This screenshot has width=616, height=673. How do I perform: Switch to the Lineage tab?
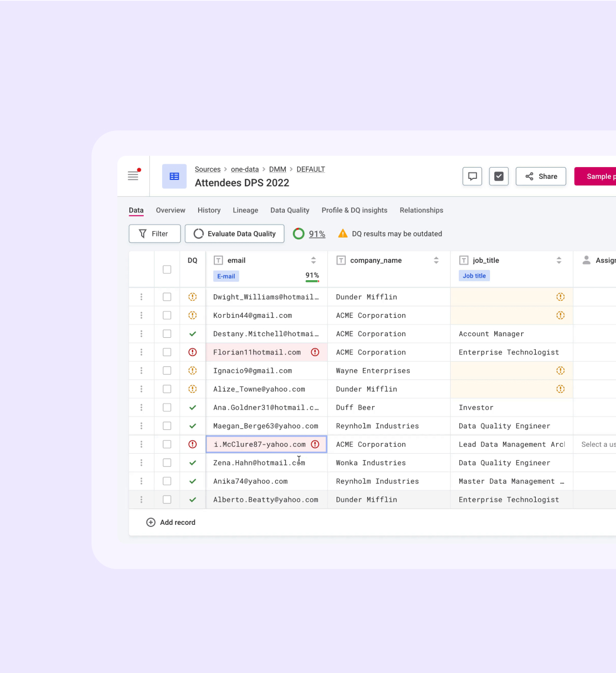coord(245,210)
